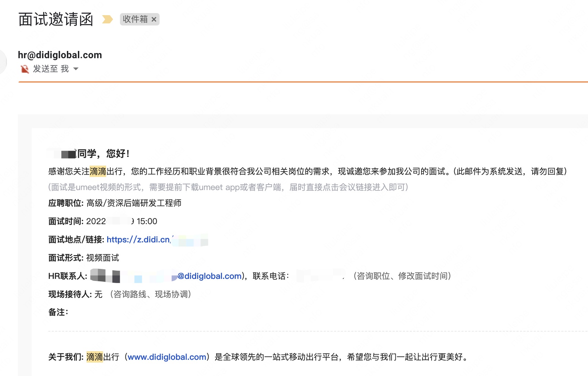This screenshot has width=588, height=376.
Task: Open the https://z.didi.cn interview link
Action: [139, 240]
